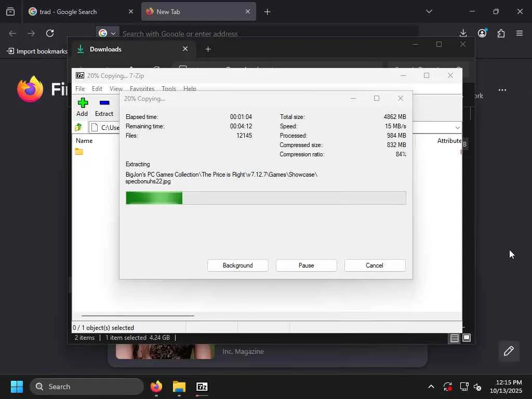Viewport: 532px width, 399px height.
Task: Open Firefox extensions puzzle icon
Action: pos(501,33)
